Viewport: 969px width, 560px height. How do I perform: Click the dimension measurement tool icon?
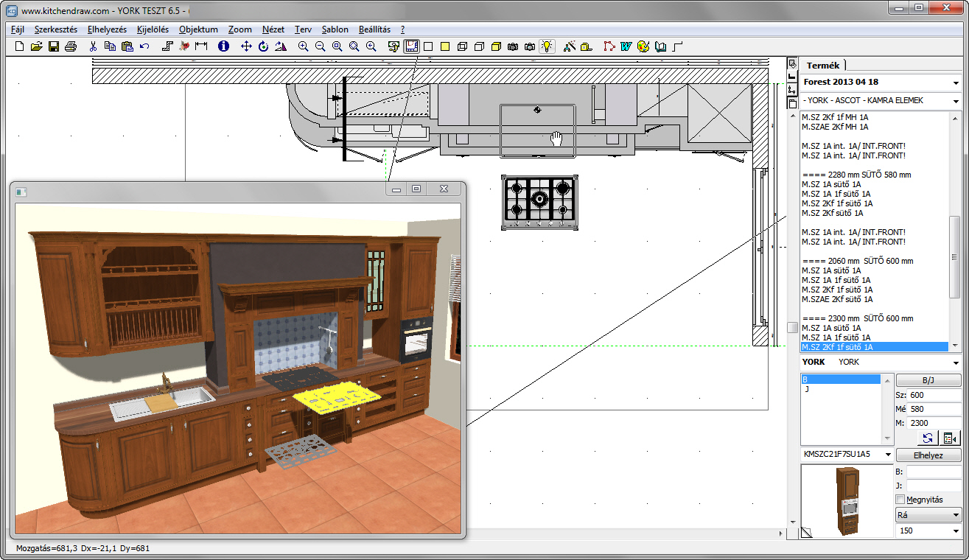coord(201,46)
